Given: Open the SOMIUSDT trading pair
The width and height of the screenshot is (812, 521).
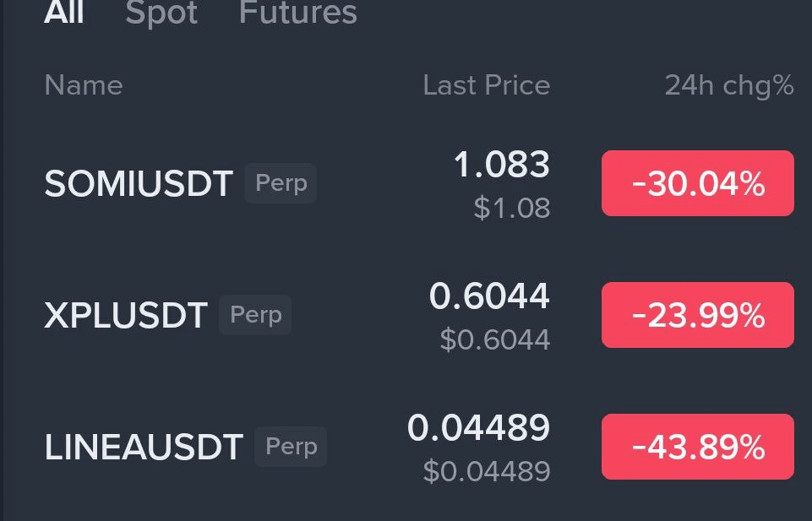Looking at the screenshot, I should point(139,184).
